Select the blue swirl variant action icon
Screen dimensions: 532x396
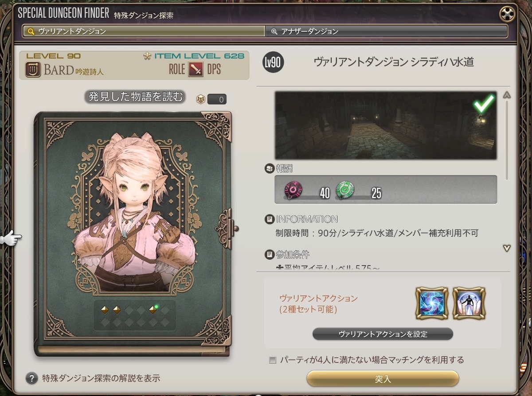click(432, 303)
